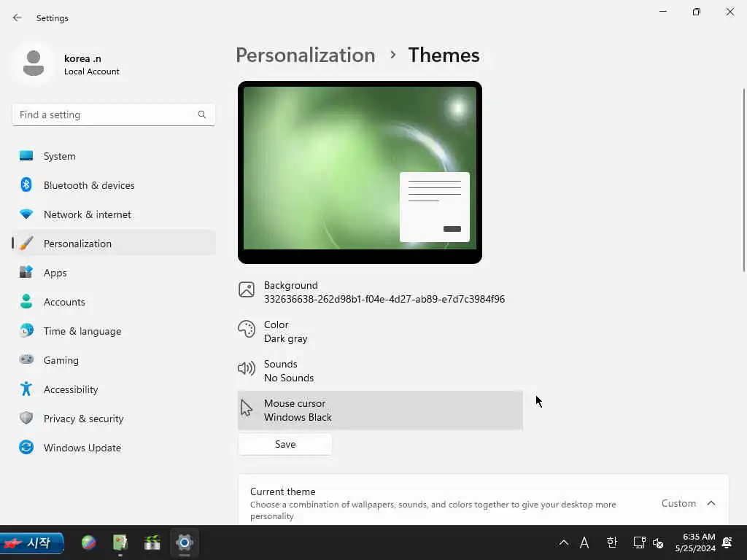747x560 pixels.
Task: Click the Bluetooth icon in sidebar
Action: click(26, 184)
